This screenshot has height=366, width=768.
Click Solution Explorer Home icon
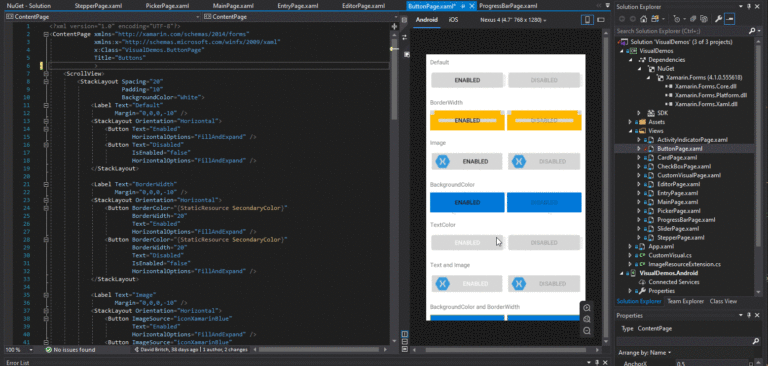[x=643, y=19]
